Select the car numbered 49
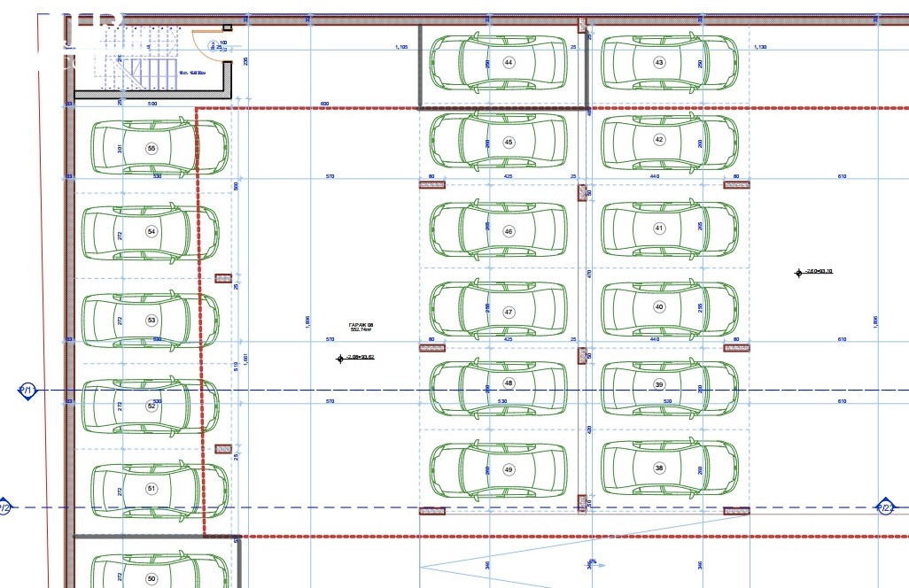Screen dimensions: 909x588 (498, 469)
